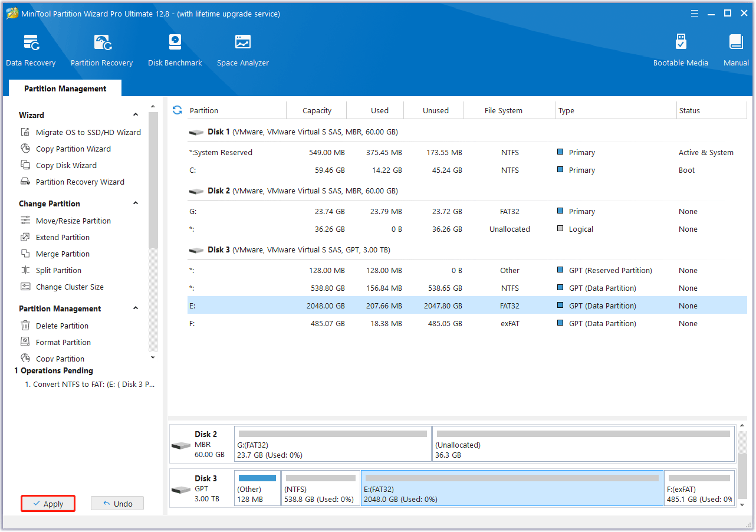
Task: Choose Extend Partition
Action: 55,237
